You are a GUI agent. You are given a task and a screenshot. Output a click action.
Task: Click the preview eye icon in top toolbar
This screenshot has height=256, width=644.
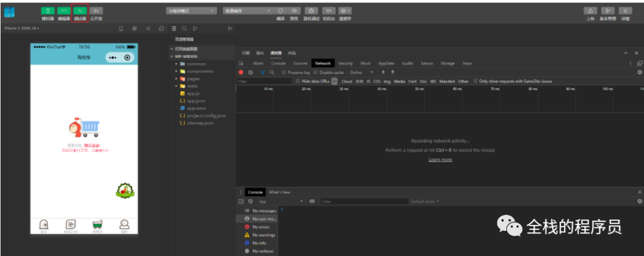(294, 11)
